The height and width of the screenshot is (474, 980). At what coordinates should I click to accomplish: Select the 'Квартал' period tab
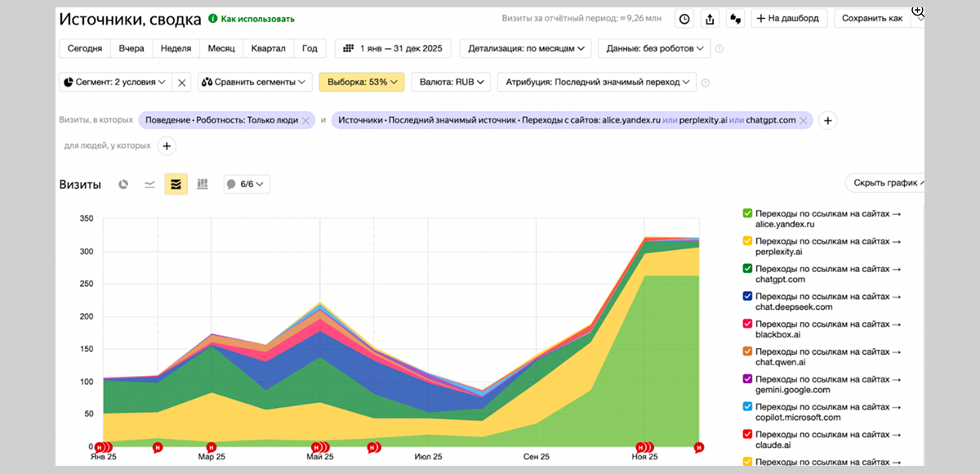[x=268, y=49]
